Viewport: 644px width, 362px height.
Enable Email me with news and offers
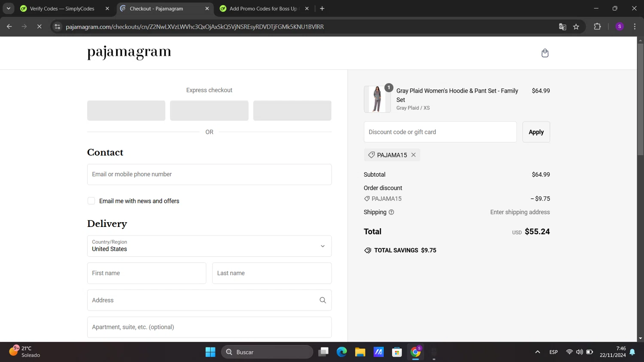pyautogui.click(x=91, y=201)
